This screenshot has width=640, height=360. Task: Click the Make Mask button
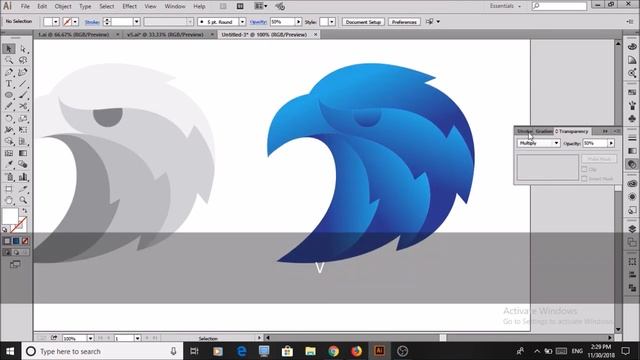599,158
